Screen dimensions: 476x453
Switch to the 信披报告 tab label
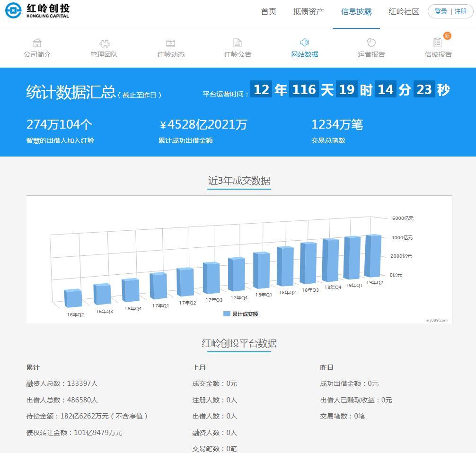(x=438, y=54)
